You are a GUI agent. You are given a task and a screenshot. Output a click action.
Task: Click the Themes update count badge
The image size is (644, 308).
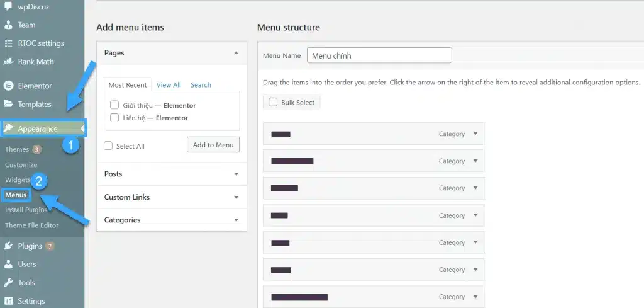(36, 149)
